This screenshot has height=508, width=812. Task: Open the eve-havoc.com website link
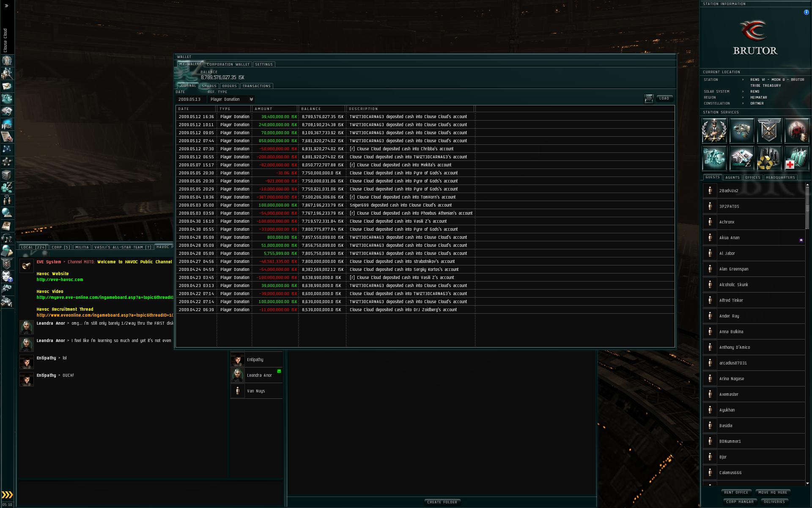point(60,279)
